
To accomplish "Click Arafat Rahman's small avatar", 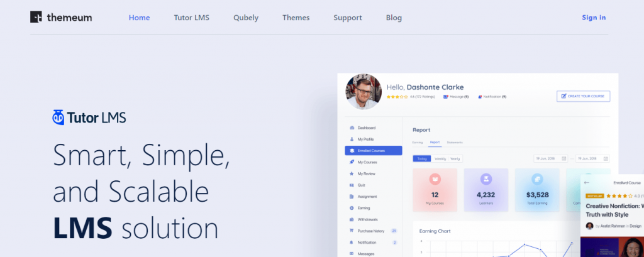I will pos(589,226).
